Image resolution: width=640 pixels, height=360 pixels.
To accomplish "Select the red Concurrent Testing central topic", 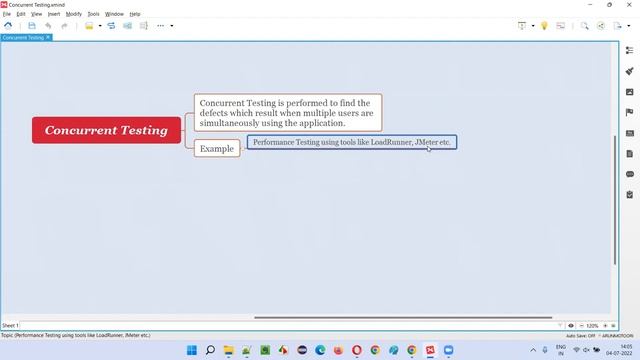I will 106,130.
